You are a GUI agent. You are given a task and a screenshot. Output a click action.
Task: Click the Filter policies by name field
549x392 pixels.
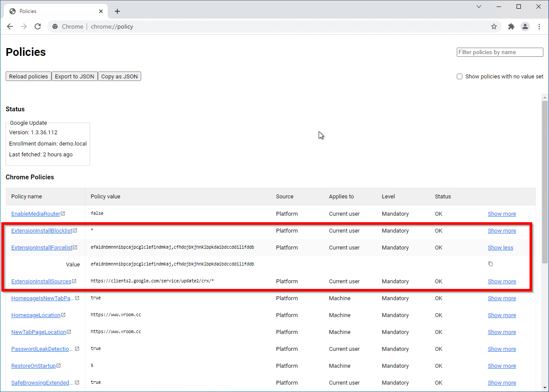[500, 52]
